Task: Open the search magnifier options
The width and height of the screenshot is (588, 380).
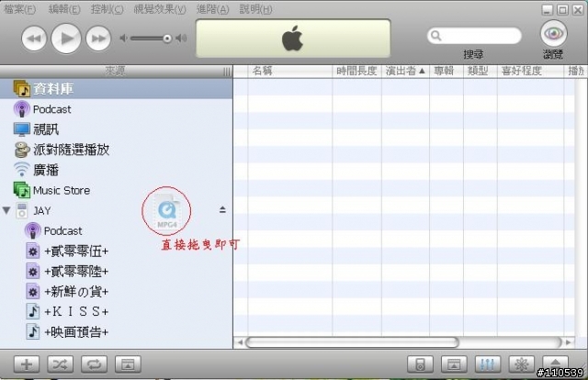Action: 435,36
